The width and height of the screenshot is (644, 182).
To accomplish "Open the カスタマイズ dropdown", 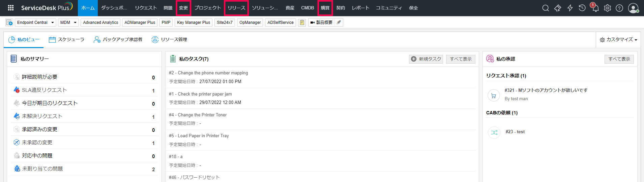I will tap(618, 40).
